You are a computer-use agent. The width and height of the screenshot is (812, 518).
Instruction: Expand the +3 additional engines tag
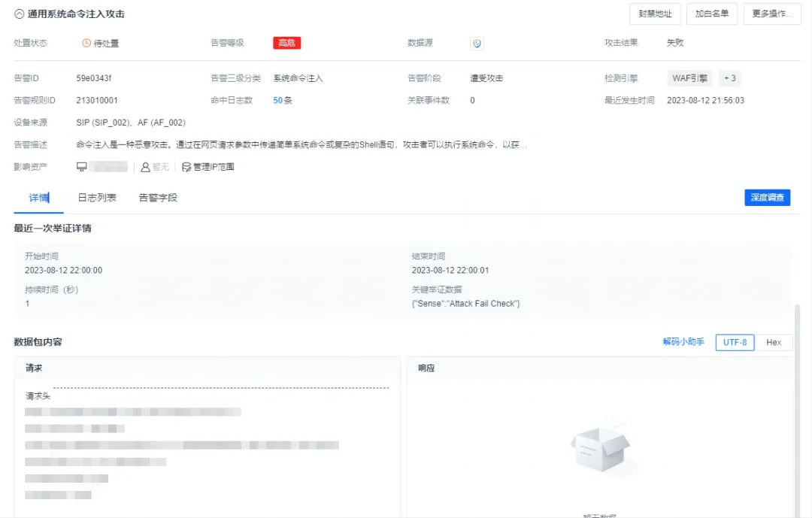point(729,78)
